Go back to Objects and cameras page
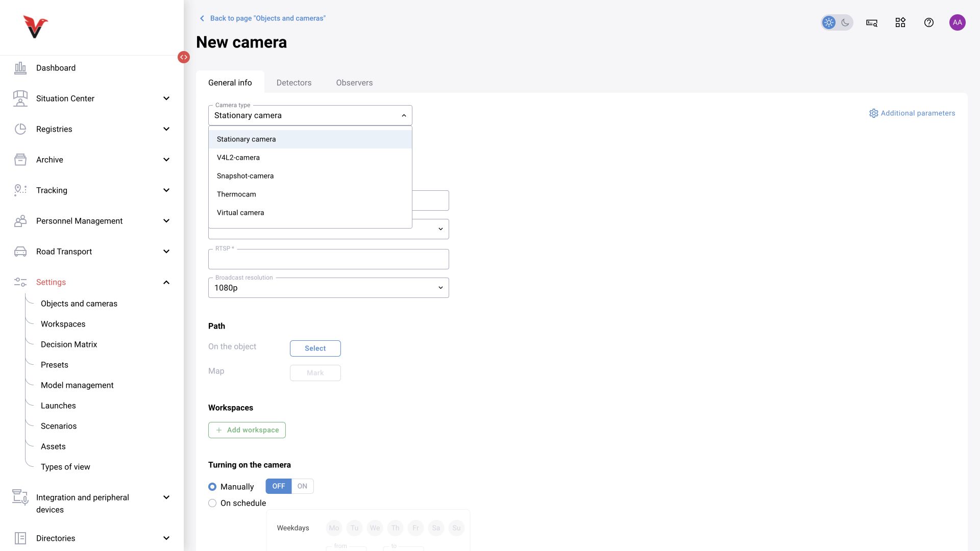The width and height of the screenshot is (980, 551). 262,18
